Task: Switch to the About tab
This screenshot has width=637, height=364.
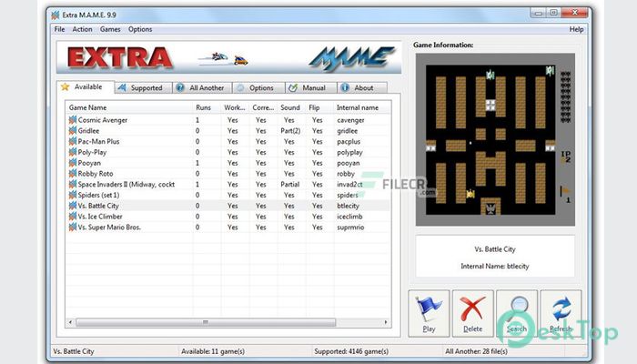Action: point(361,87)
